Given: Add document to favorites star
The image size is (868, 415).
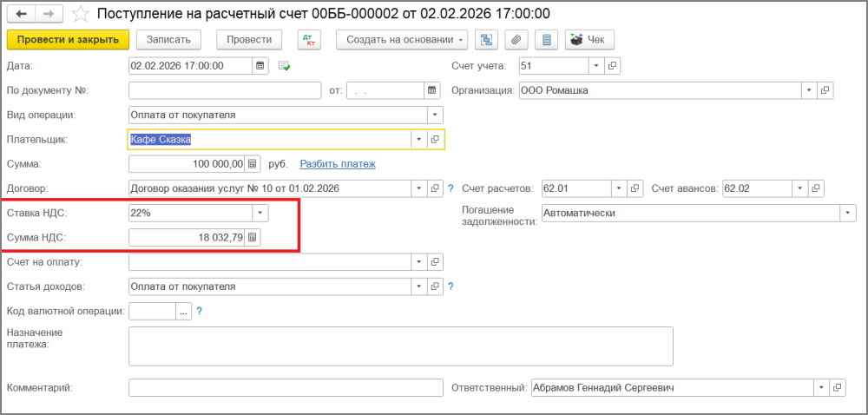Looking at the screenshot, I should pyautogui.click(x=81, y=14).
